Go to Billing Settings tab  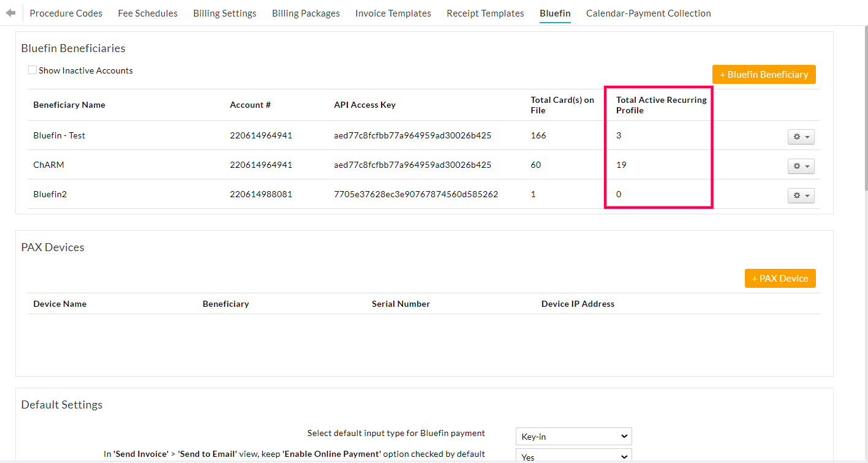click(x=225, y=13)
